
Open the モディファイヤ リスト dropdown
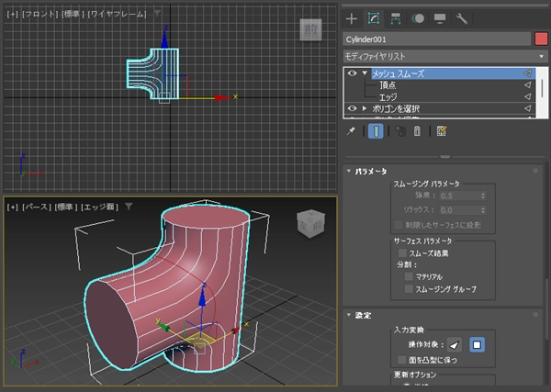coord(445,56)
